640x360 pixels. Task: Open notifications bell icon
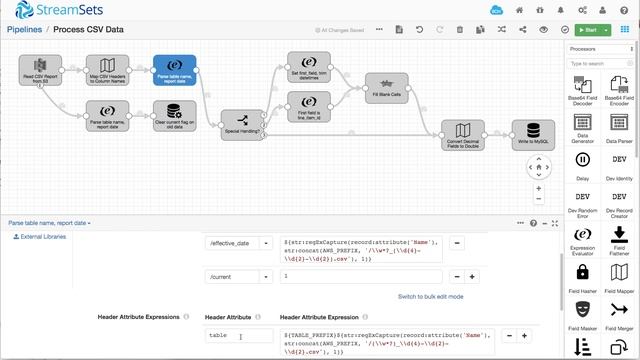click(561, 10)
